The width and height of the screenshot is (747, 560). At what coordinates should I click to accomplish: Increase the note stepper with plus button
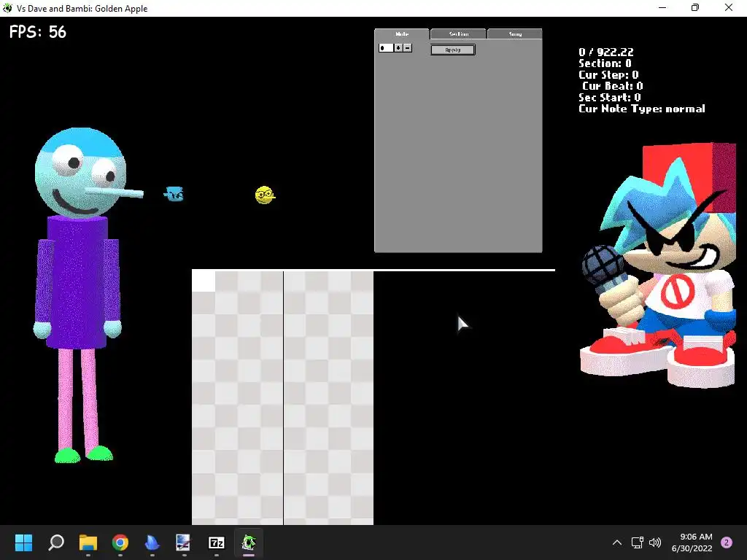click(398, 47)
